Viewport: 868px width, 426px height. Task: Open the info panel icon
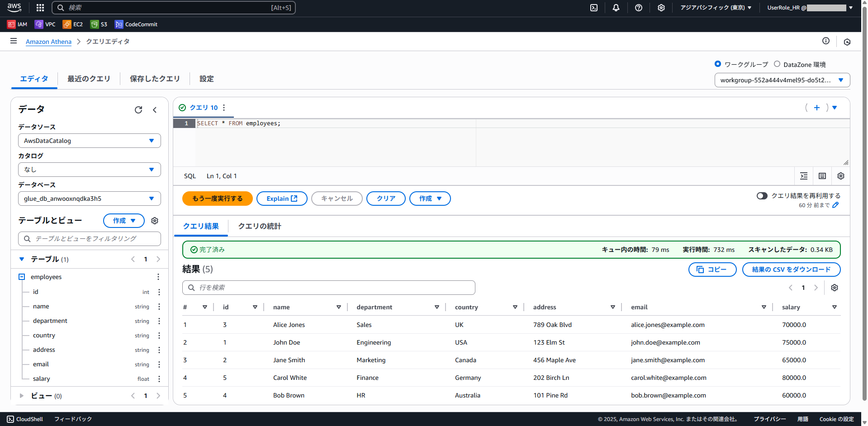coord(826,41)
